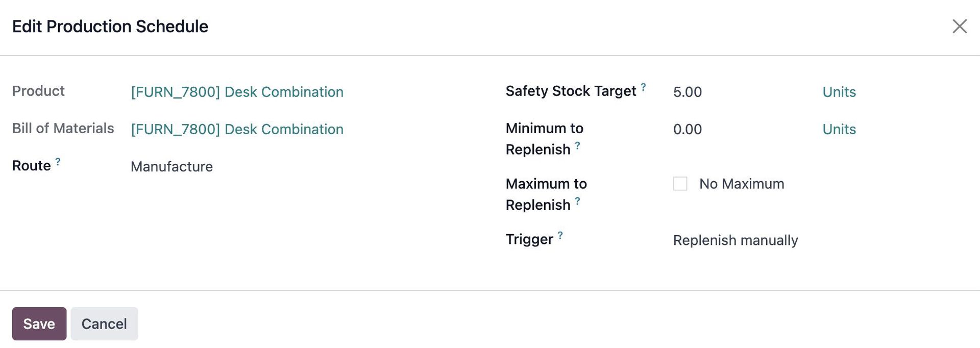Close the Edit Production Schedule dialog

coord(959,27)
